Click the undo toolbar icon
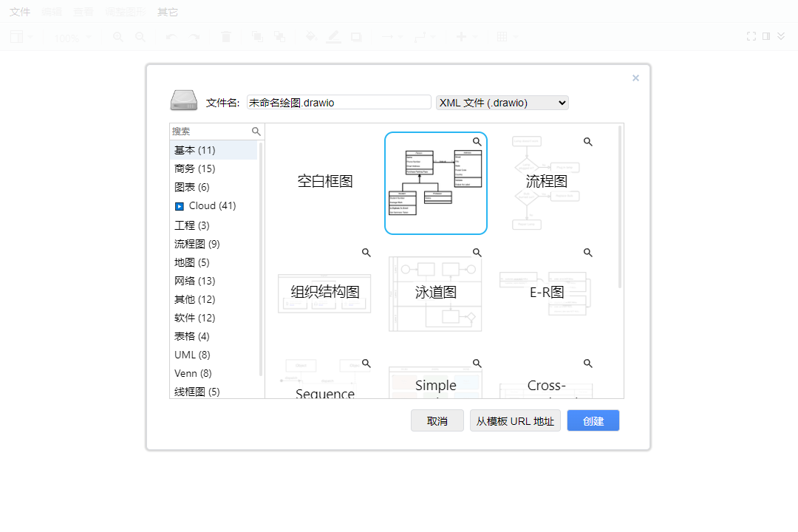Image resolution: width=798 pixels, height=532 pixels. click(x=171, y=37)
